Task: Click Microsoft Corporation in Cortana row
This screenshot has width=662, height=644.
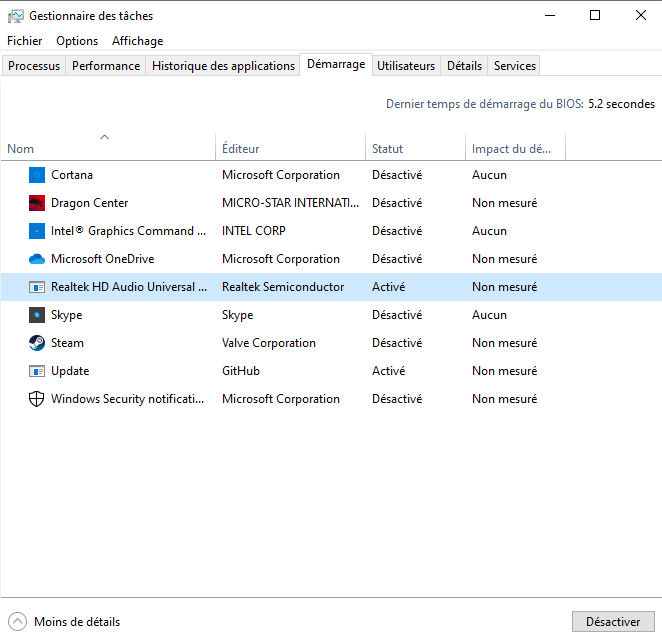Action: pos(281,175)
